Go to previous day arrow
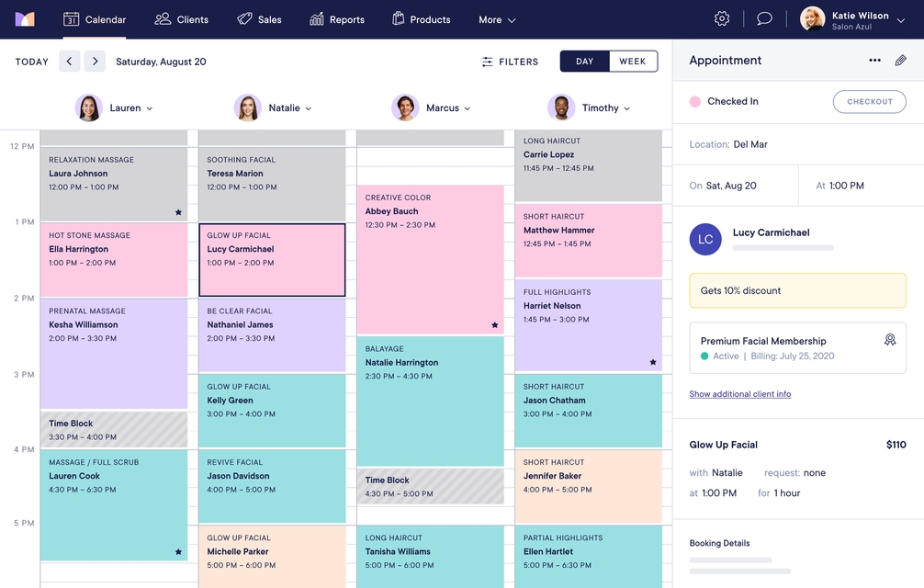This screenshot has width=924, height=588. 69,62
